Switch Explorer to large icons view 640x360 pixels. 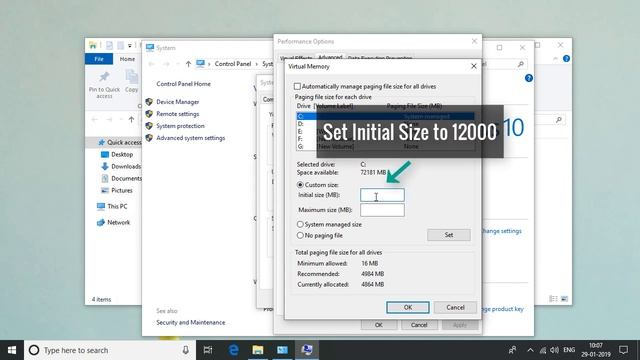(564, 299)
